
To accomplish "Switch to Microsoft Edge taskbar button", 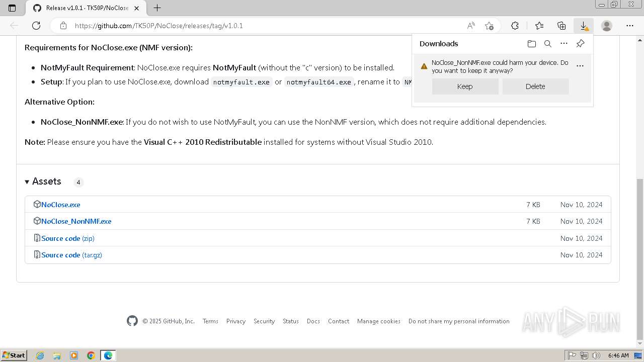I will tap(108, 355).
